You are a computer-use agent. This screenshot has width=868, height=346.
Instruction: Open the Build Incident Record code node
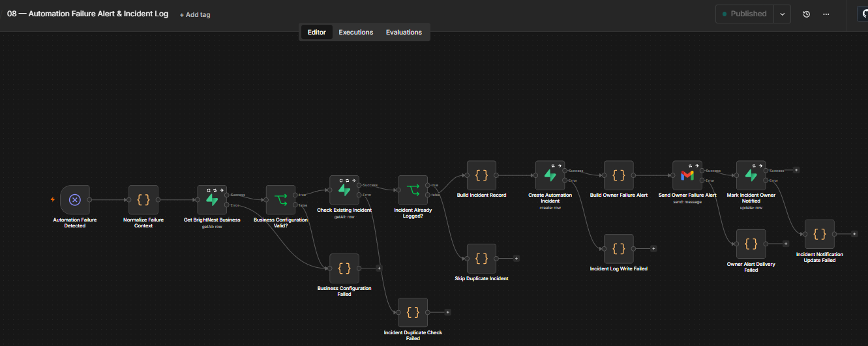pos(481,175)
